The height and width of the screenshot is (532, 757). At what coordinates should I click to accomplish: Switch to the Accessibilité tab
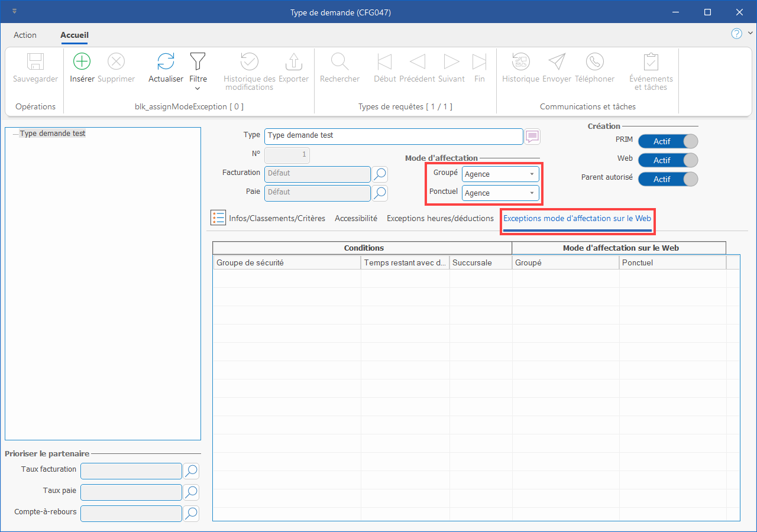coord(356,218)
